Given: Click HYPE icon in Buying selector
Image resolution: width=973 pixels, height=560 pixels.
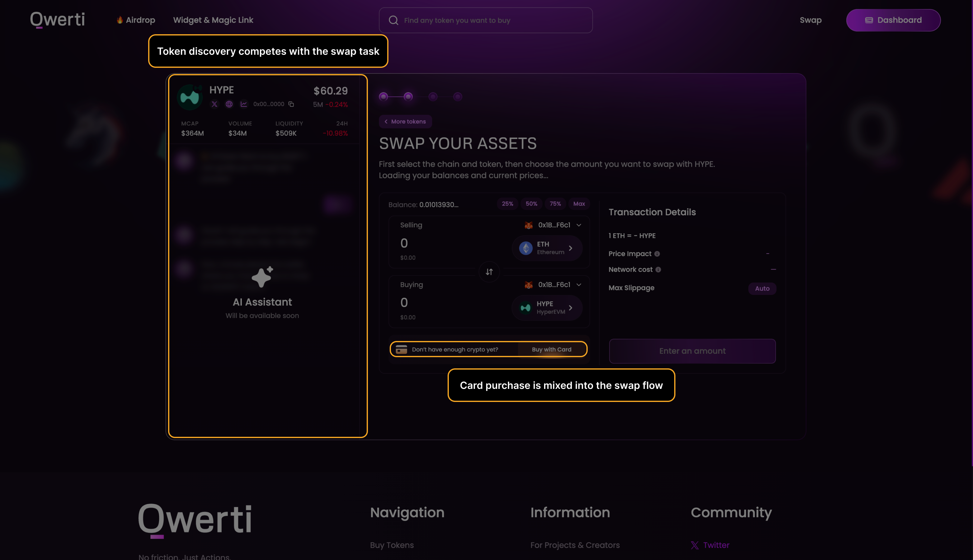Looking at the screenshot, I should (525, 308).
